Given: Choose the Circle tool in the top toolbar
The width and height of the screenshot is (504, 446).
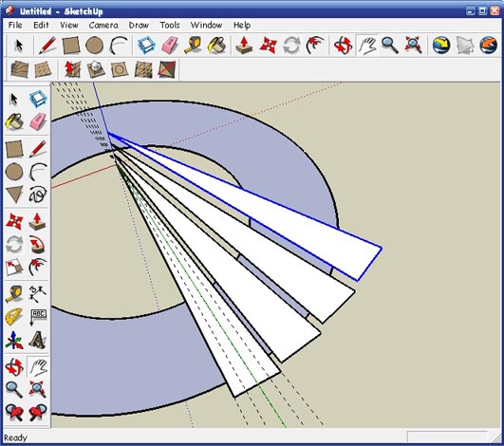Looking at the screenshot, I should 95,46.
